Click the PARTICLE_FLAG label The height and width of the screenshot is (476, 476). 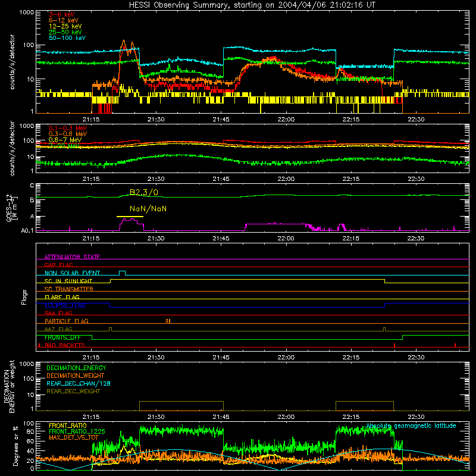(x=67, y=321)
